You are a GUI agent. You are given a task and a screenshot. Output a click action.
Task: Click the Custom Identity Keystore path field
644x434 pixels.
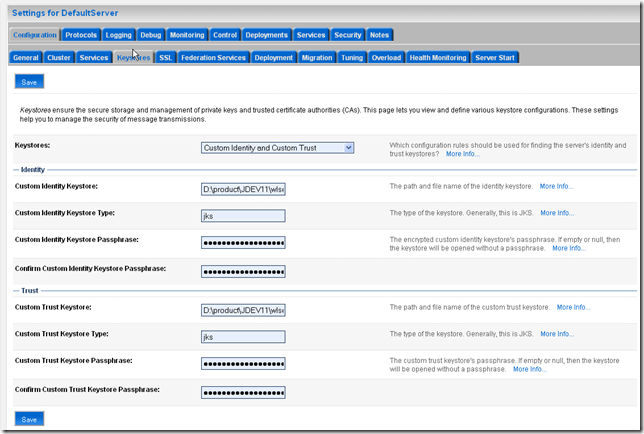[x=243, y=187]
